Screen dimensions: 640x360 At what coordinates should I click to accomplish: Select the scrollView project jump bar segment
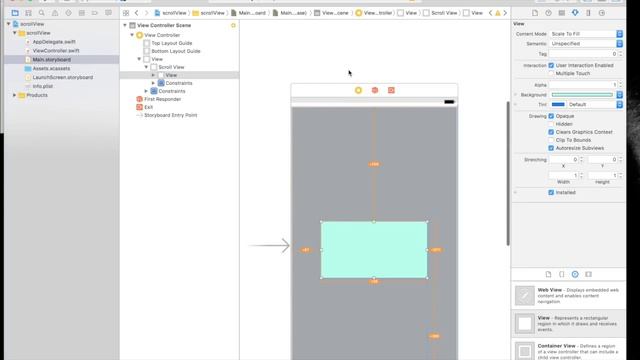(170, 13)
